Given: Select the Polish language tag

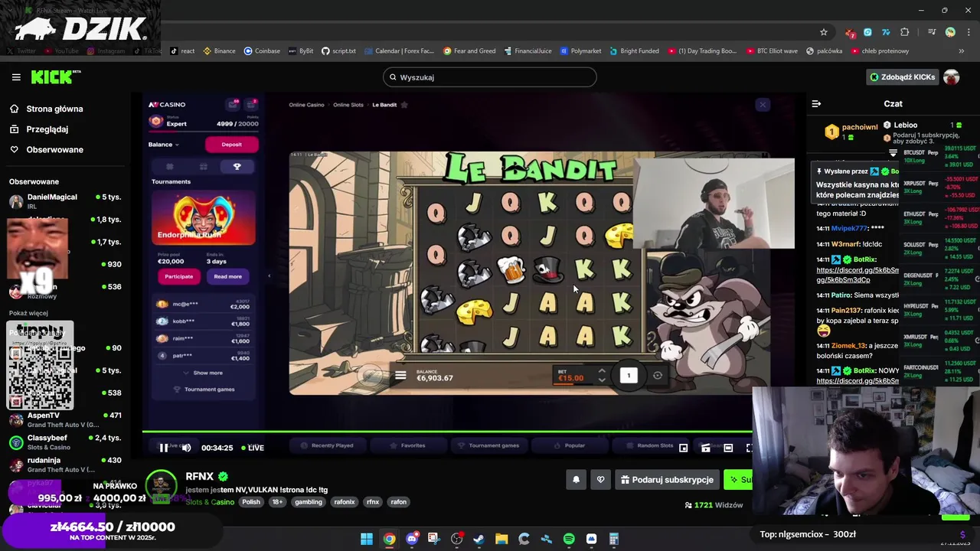Looking at the screenshot, I should 251,502.
